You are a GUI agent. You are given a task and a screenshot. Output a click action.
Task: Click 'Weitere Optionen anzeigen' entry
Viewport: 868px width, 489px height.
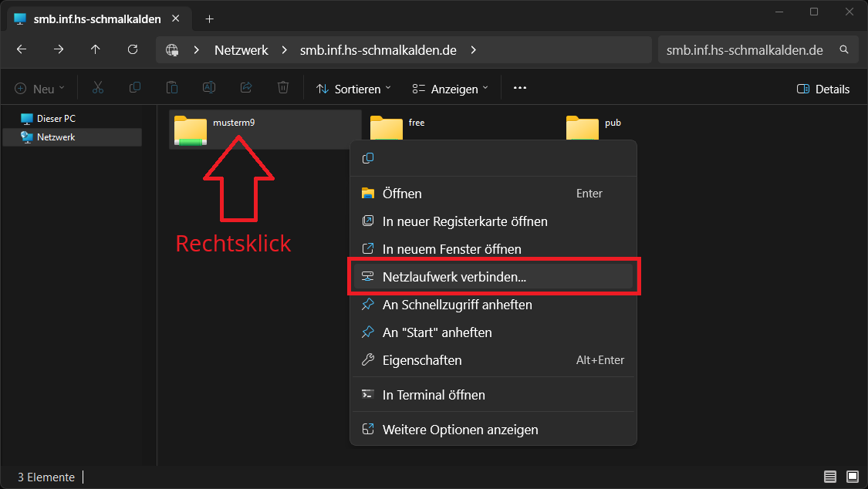click(x=460, y=430)
